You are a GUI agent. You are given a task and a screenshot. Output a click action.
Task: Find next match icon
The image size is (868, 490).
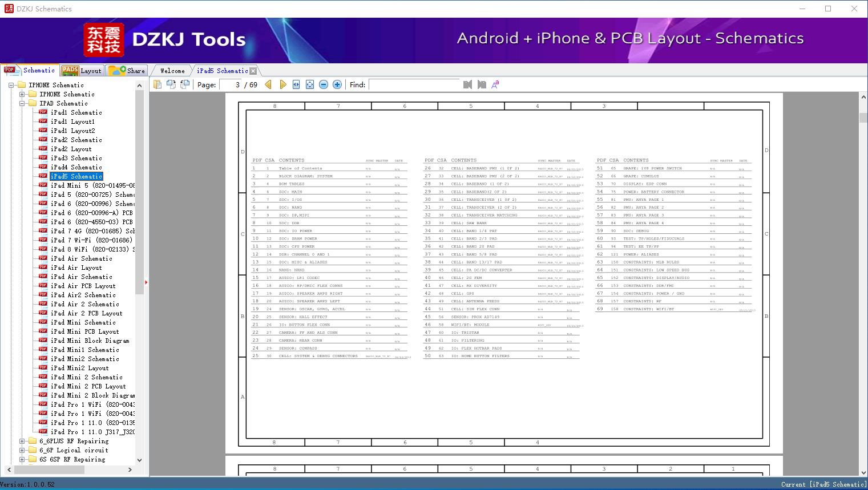(x=482, y=84)
